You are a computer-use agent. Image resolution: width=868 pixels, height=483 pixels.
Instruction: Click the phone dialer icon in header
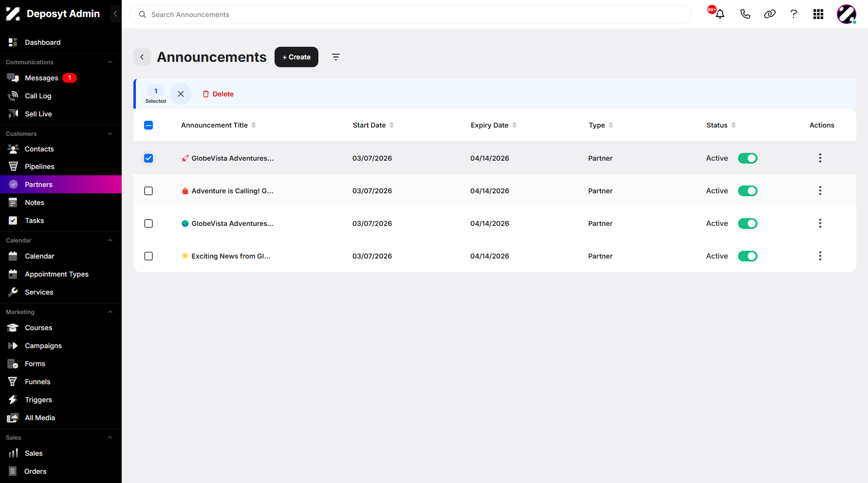(x=745, y=14)
